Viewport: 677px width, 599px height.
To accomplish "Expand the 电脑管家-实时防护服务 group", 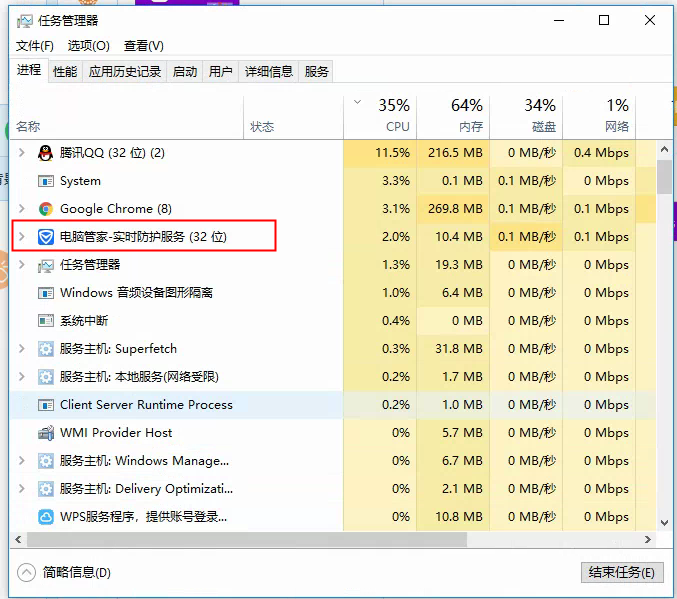I will pyautogui.click(x=22, y=237).
